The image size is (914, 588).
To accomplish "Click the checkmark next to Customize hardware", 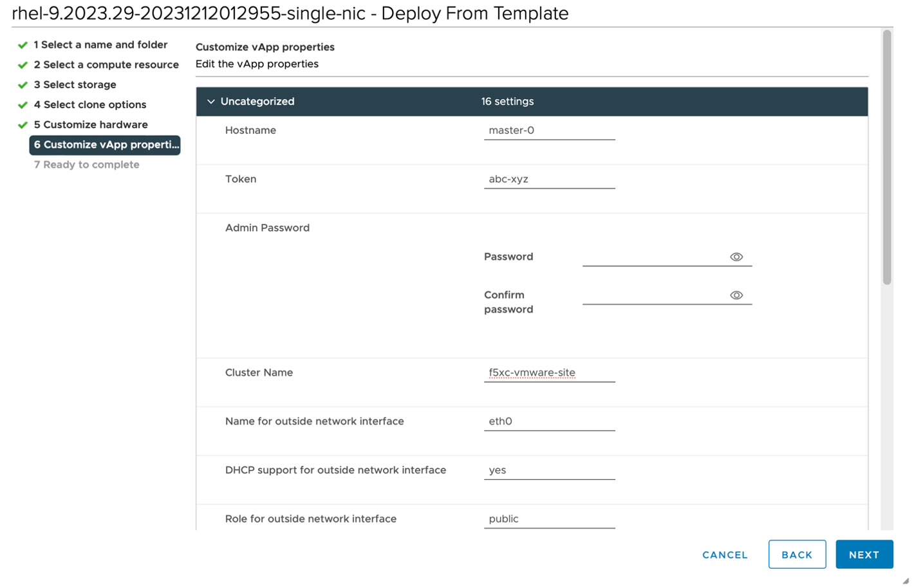I will [x=22, y=125].
